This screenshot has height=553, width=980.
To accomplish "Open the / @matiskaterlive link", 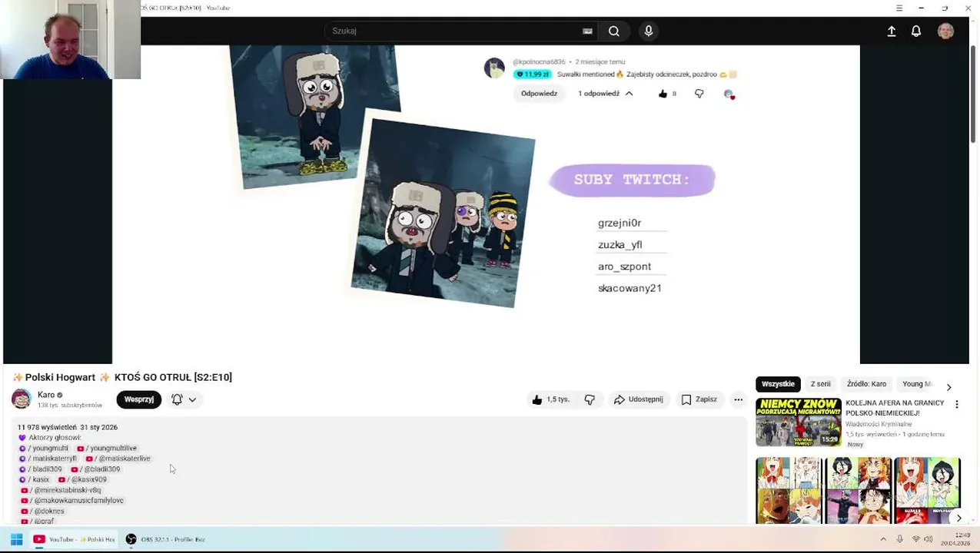I will [118, 459].
